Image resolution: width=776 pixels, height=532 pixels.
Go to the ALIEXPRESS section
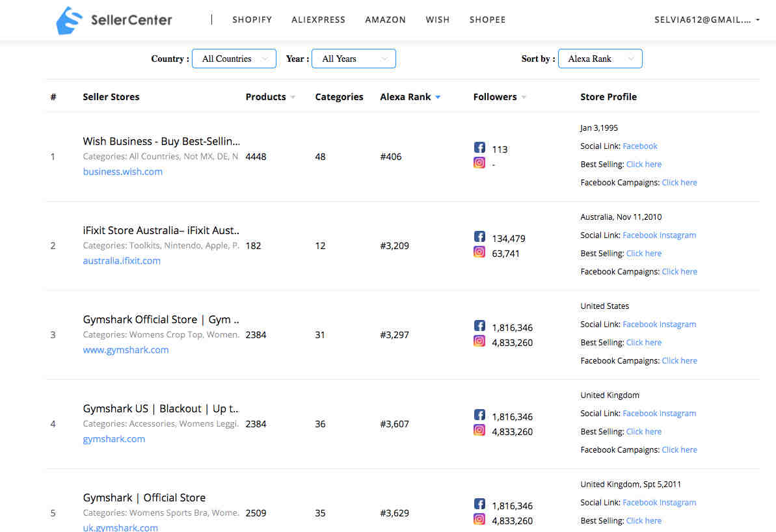(x=318, y=20)
